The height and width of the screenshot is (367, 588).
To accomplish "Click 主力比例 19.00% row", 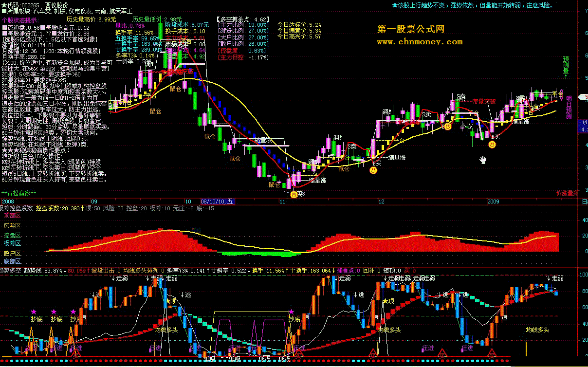I will 243,25.
